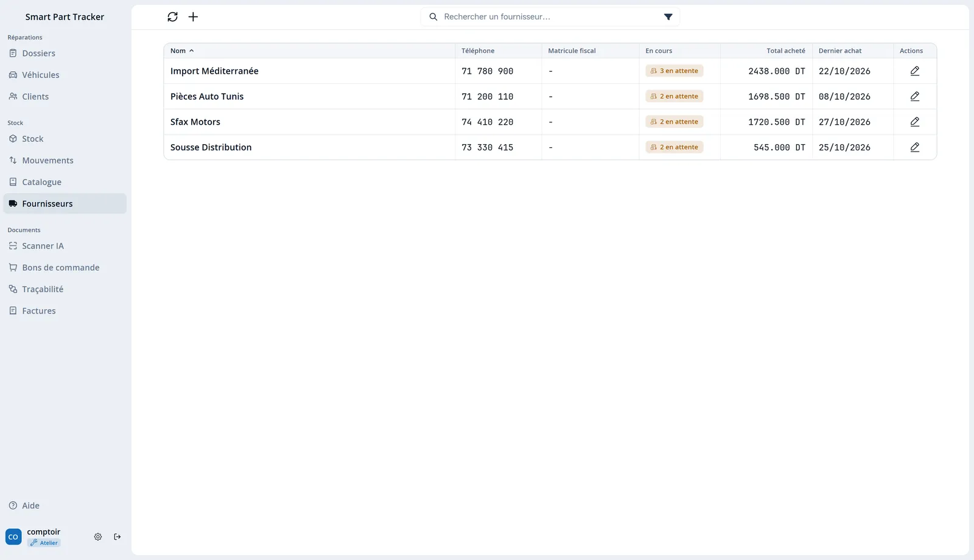
Task: Open Scanner IA tool
Action: tap(65, 246)
